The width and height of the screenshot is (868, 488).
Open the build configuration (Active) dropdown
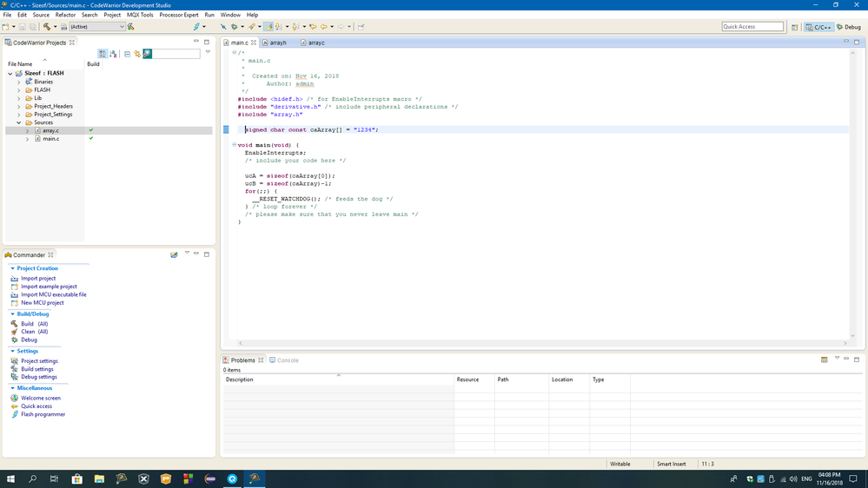click(96, 27)
